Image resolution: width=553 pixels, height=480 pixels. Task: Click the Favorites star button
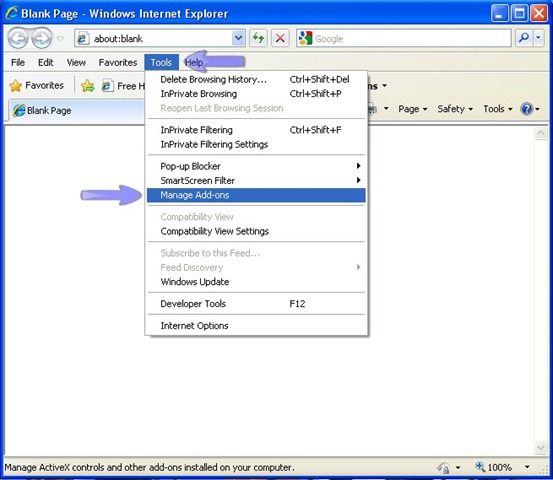tap(37, 85)
